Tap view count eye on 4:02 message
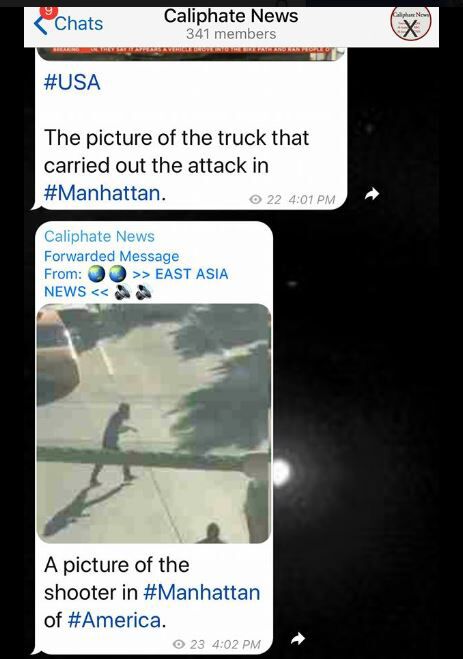This screenshot has height=659, width=463. (x=179, y=644)
